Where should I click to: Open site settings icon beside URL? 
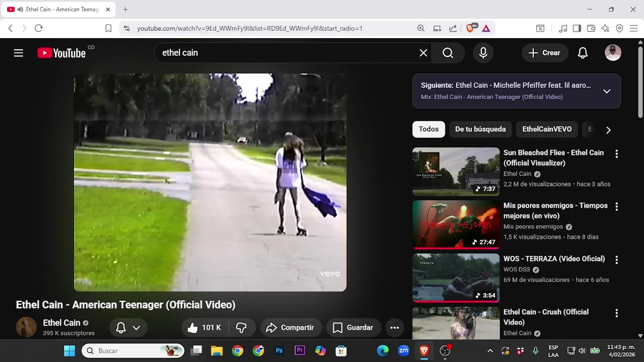(x=126, y=29)
